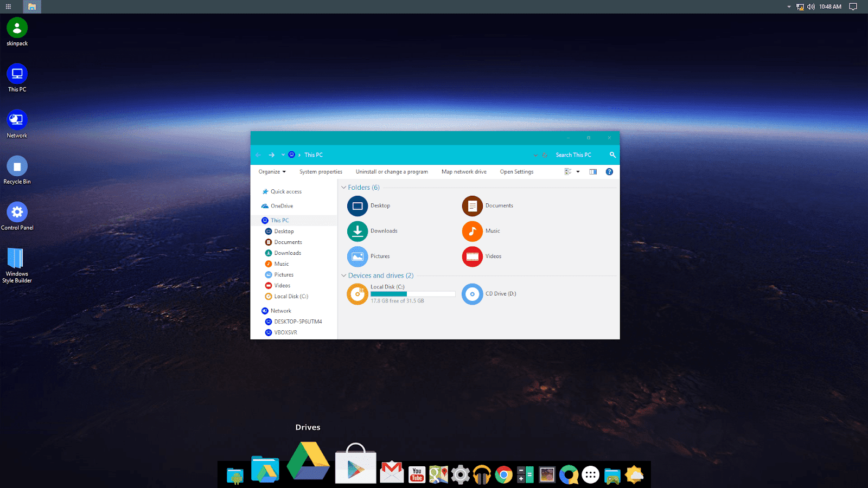Collapse the Devices and drives section
Screen dimensions: 868x488
point(344,275)
